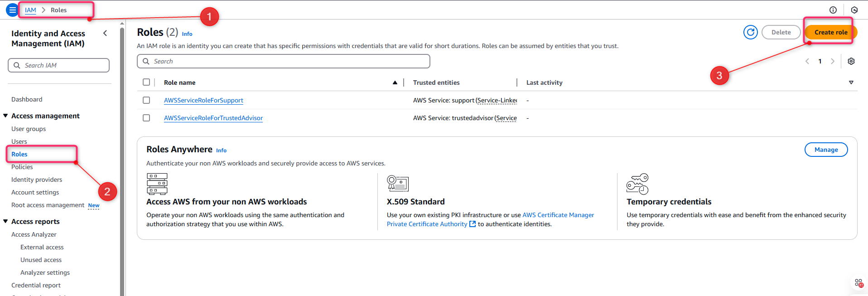Open AWS Certificate Manager Private Certificate Authority link

point(491,219)
